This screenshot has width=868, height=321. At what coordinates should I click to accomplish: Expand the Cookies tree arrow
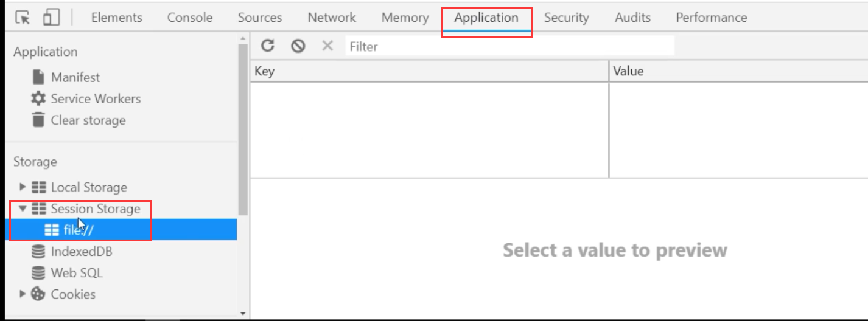23,294
